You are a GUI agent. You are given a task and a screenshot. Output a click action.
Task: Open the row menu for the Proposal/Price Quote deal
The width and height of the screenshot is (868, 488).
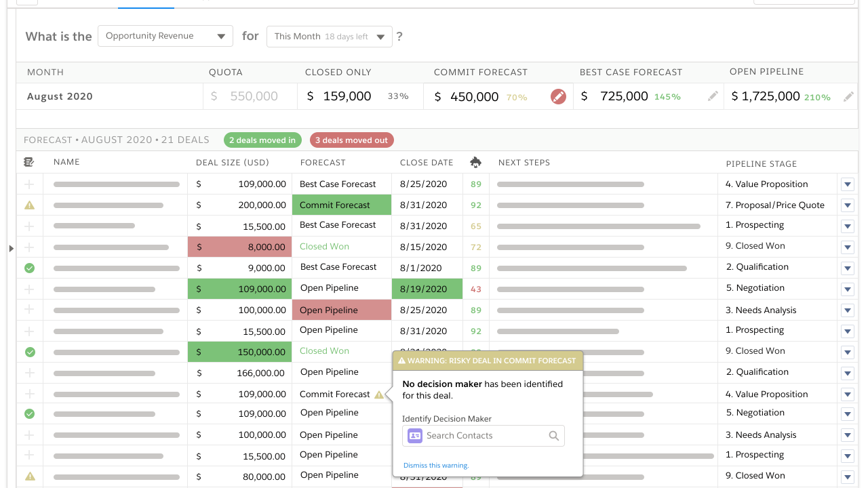tap(848, 205)
